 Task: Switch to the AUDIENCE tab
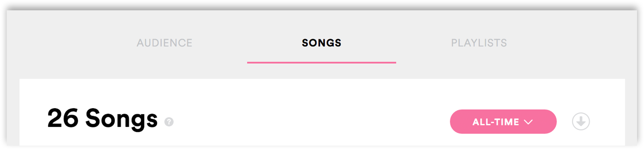164,43
